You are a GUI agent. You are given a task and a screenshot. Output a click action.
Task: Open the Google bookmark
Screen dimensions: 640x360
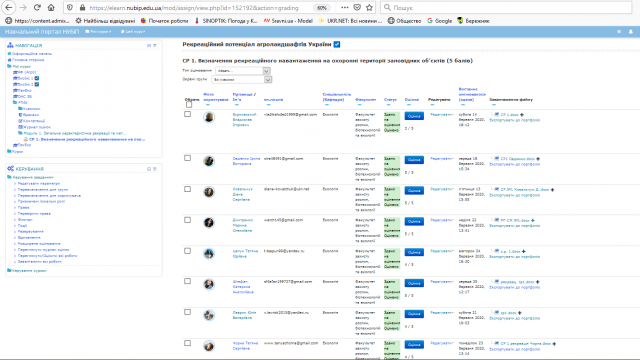tap(440, 20)
